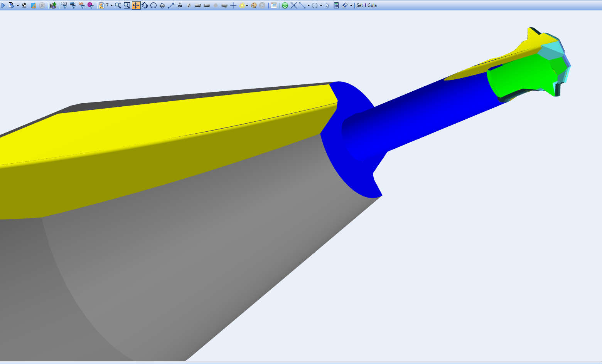
Task: Open dropdown next to document play icon
Action: [x=18, y=5]
